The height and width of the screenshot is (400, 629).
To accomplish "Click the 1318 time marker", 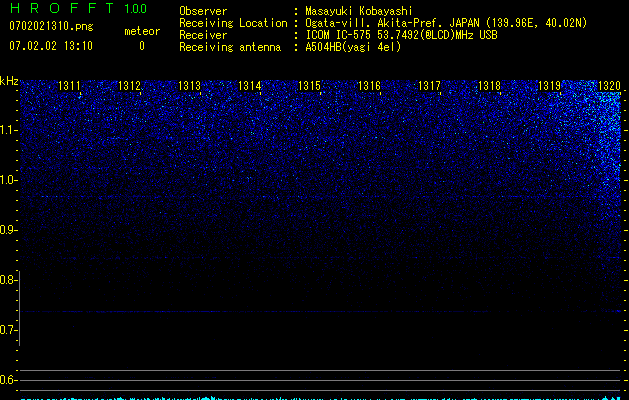I will point(489,86).
